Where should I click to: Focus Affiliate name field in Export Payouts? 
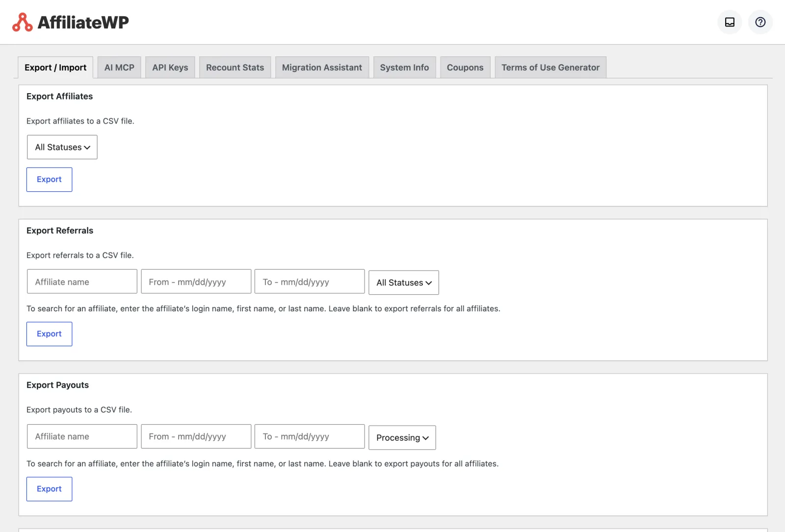[82, 436]
